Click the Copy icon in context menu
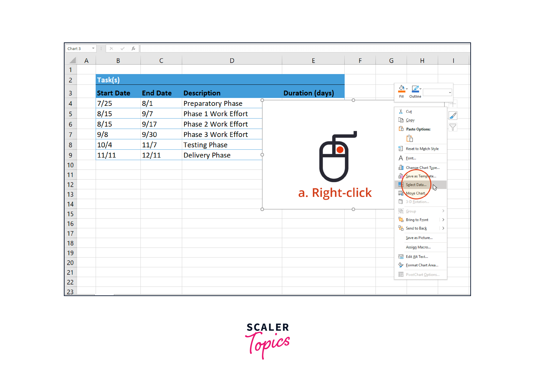The width and height of the screenshot is (535, 392). pyautogui.click(x=401, y=120)
